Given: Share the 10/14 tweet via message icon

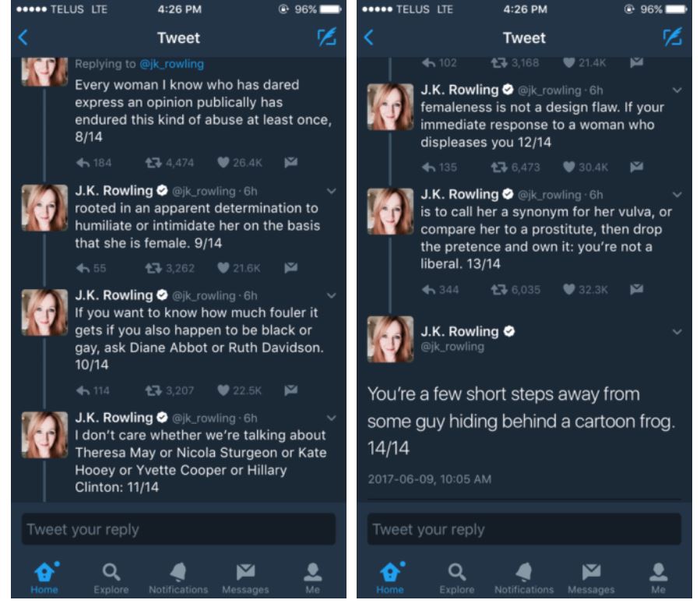Looking at the screenshot, I should (290, 390).
